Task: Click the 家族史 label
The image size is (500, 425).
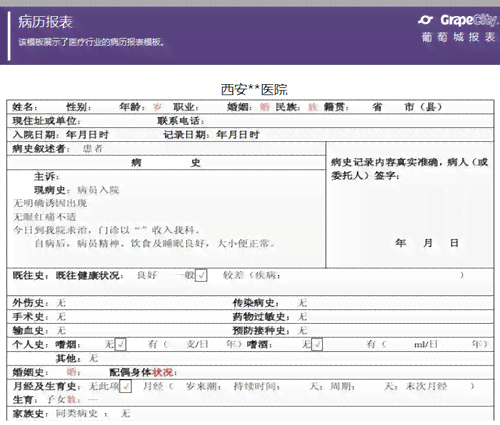Action: pos(30,414)
